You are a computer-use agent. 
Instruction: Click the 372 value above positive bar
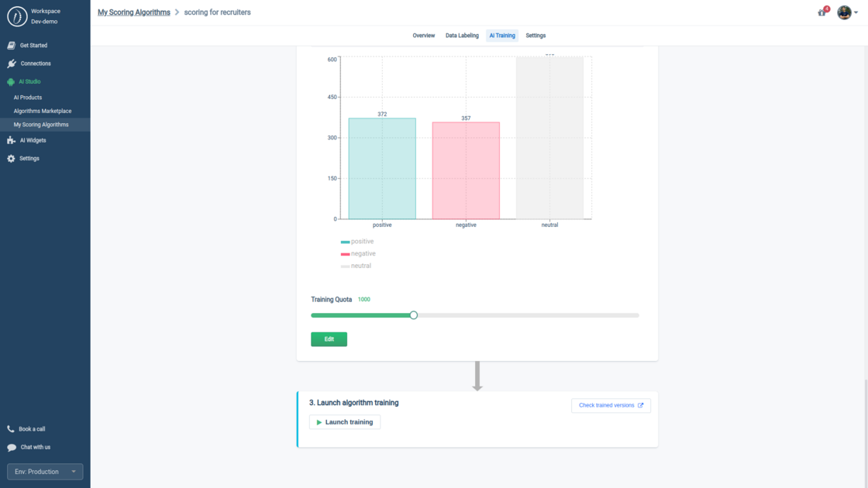point(382,114)
